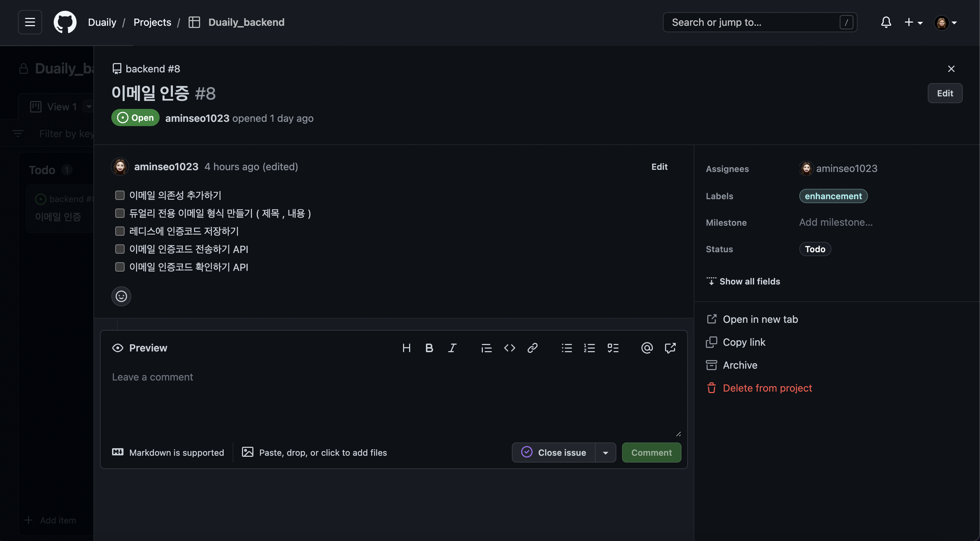
Task: Expand Show all fields
Action: click(743, 281)
